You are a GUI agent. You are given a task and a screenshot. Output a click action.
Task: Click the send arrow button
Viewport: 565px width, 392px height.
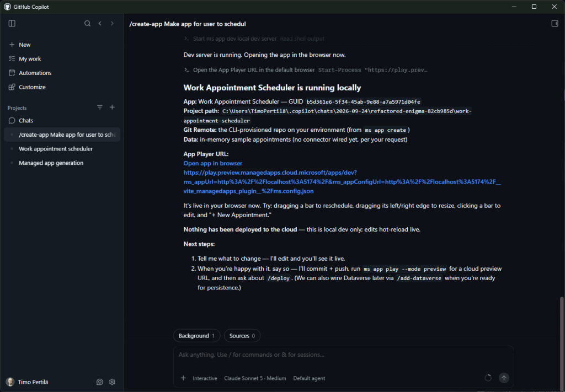pyautogui.click(x=504, y=378)
